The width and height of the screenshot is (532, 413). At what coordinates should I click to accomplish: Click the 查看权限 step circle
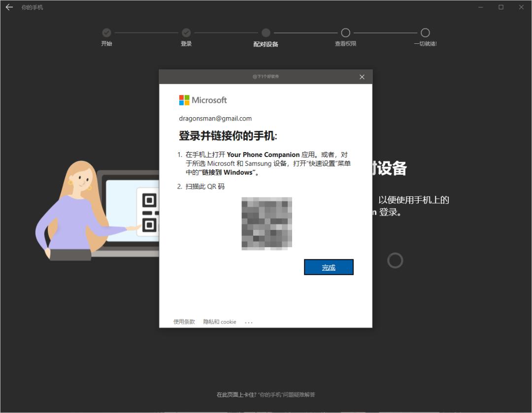345,33
